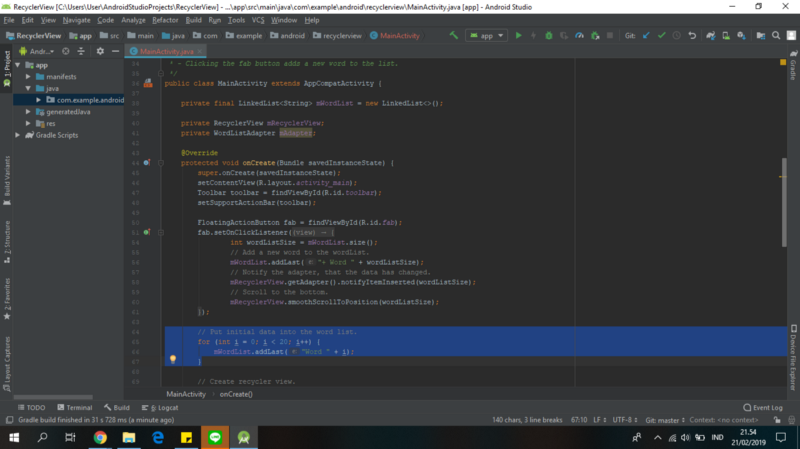Screen dimensions: 800x449
Task: Click the onCreate() breadcrumb below the editor
Action: point(236,394)
